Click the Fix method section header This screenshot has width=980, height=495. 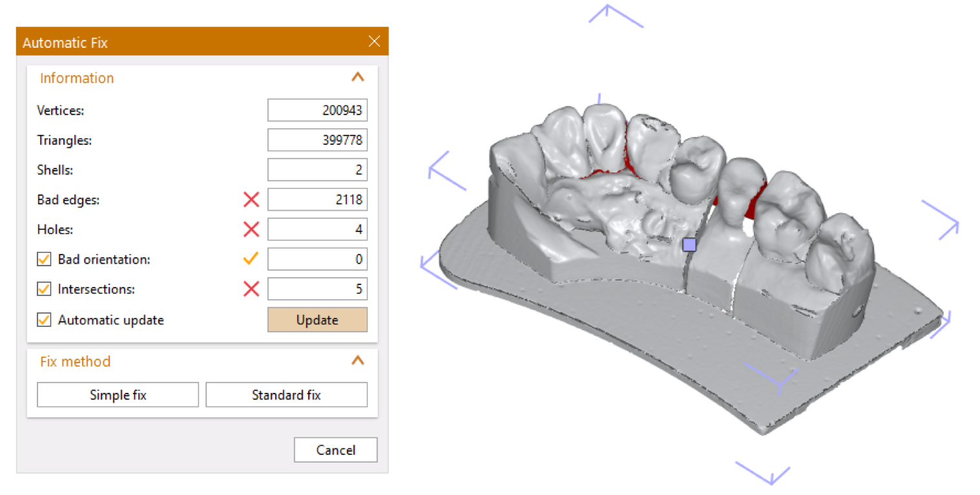coord(75,361)
